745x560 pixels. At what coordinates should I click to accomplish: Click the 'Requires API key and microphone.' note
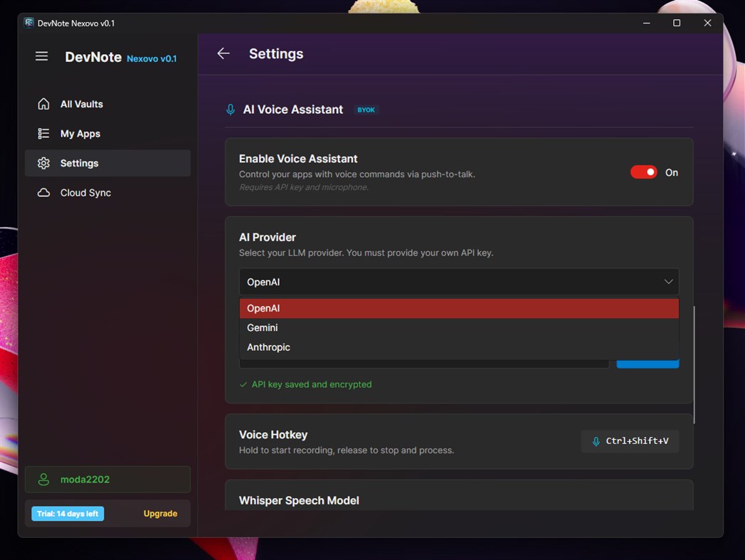[x=304, y=187]
